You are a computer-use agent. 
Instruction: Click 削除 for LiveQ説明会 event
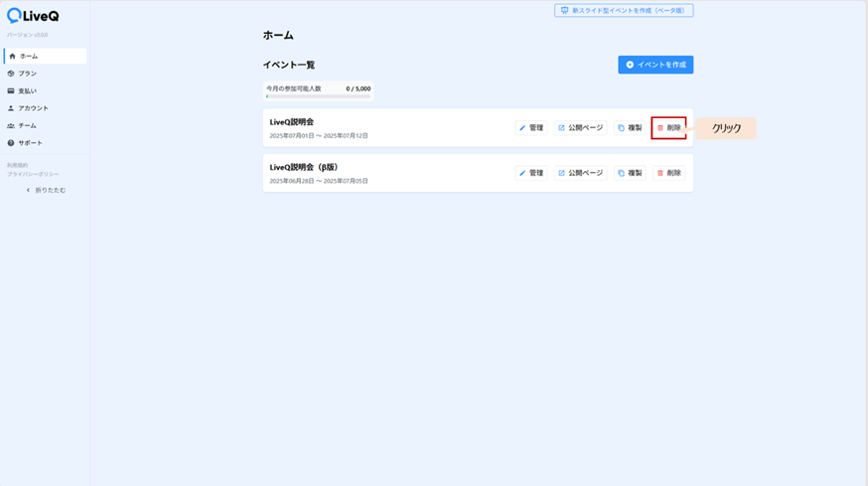coord(668,128)
